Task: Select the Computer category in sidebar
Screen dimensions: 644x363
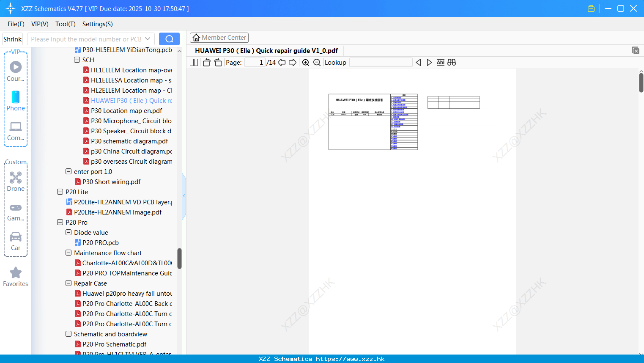Action: tap(16, 131)
